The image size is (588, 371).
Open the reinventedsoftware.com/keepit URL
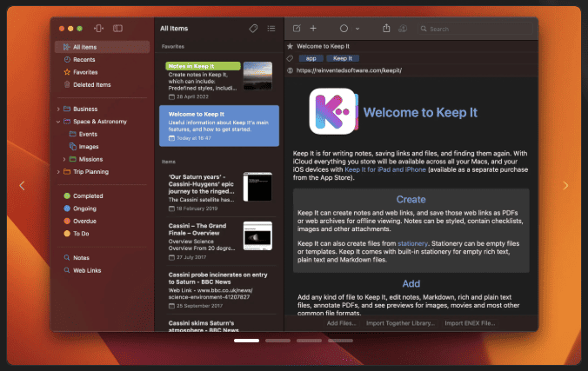[349, 70]
